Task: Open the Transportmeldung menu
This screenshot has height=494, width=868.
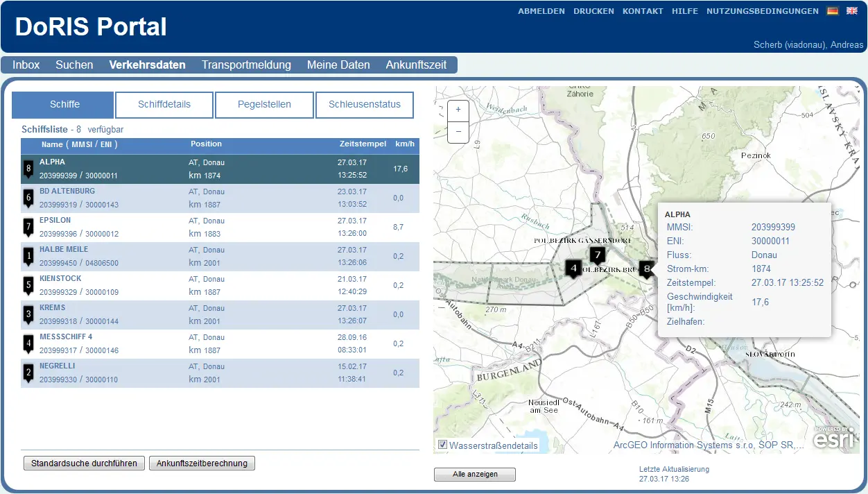Action: [x=246, y=65]
